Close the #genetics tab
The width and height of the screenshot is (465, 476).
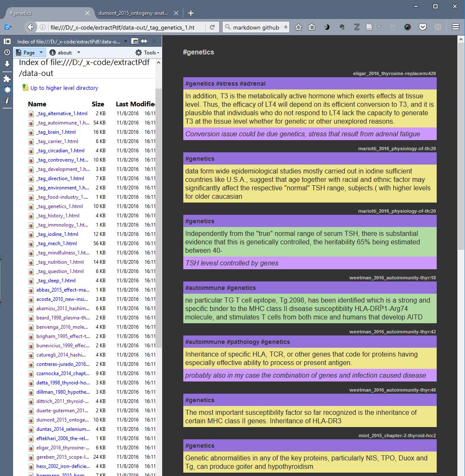87,13
